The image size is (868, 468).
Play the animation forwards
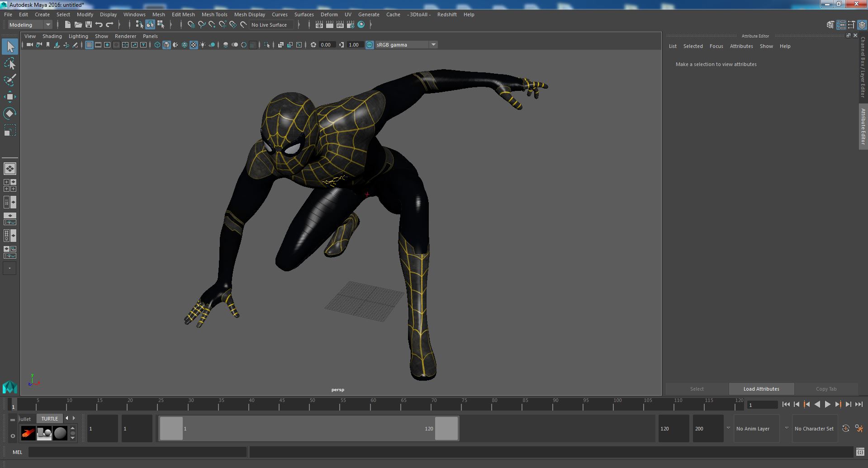pos(827,405)
